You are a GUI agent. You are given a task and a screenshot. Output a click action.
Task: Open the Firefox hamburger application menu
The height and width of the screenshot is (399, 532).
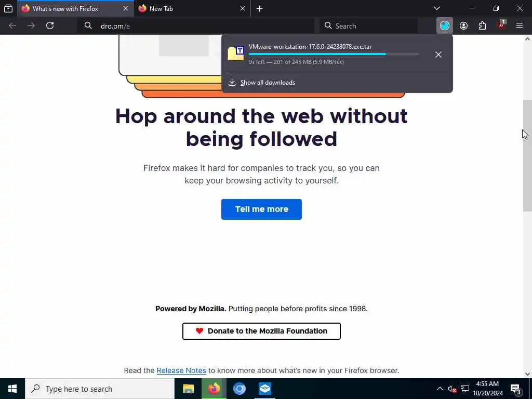[x=520, y=26]
